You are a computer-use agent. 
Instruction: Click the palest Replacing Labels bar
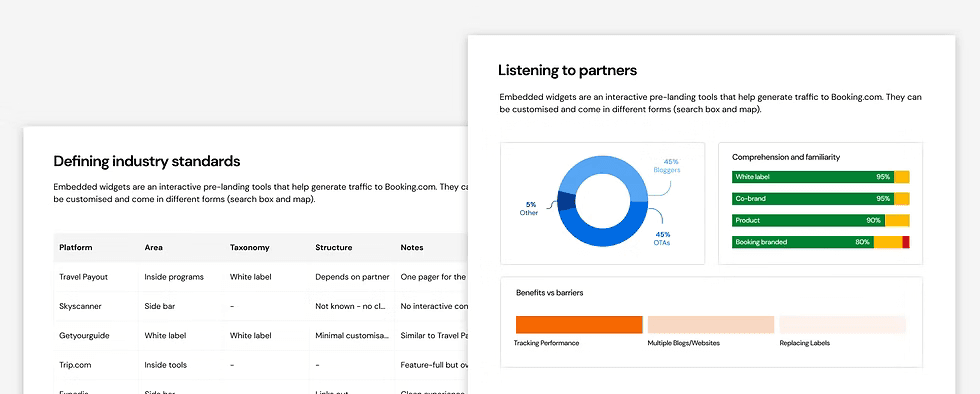pos(842,325)
